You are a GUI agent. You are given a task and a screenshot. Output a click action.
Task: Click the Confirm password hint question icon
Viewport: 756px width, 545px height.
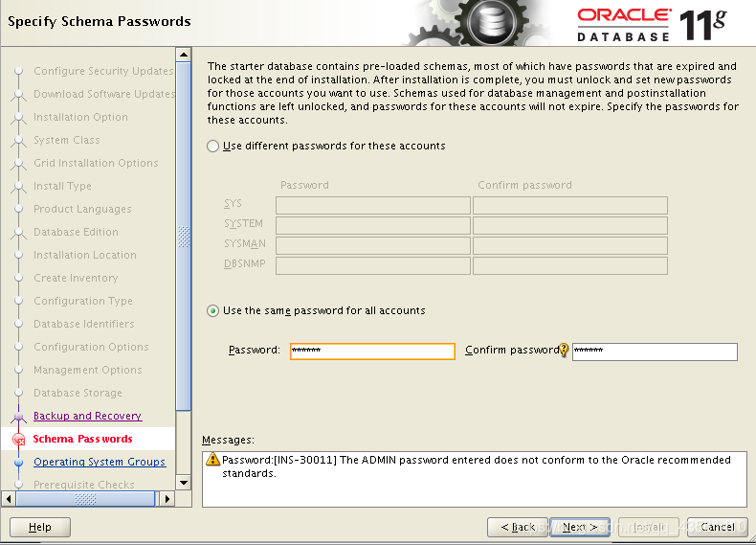(564, 350)
